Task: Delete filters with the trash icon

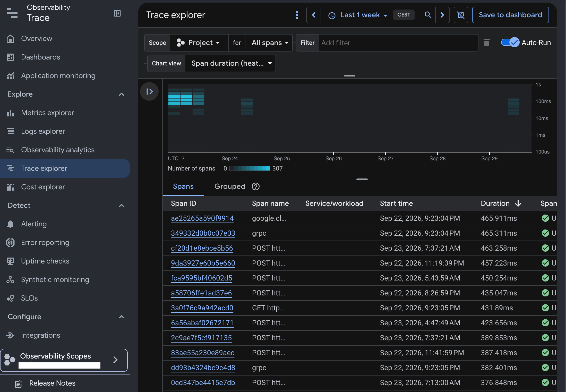Action: click(x=486, y=42)
